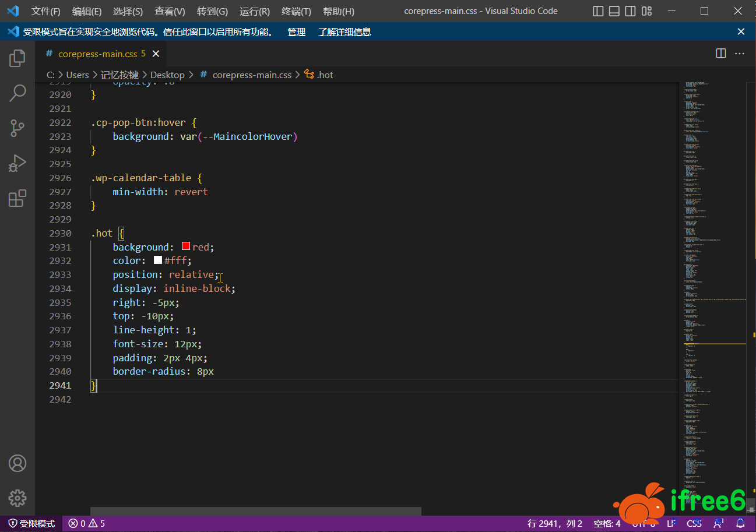Open the 文件(F) menu
The width and height of the screenshot is (756, 532).
(45, 11)
